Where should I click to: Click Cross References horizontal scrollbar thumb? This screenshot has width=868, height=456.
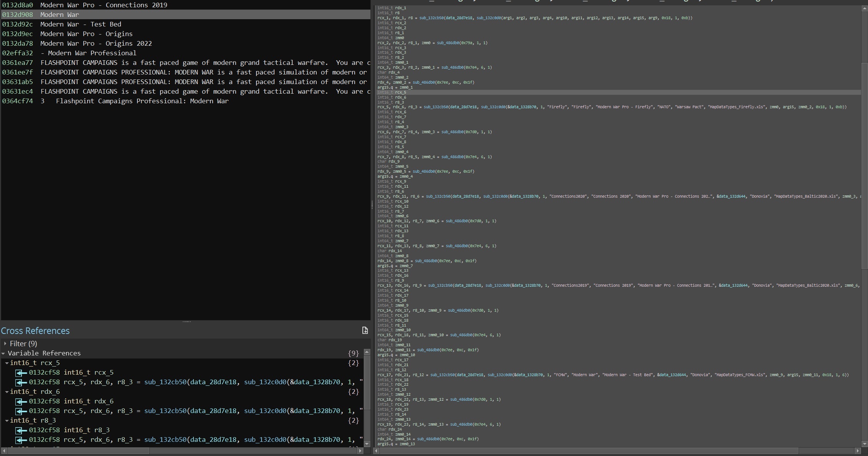coord(78,451)
